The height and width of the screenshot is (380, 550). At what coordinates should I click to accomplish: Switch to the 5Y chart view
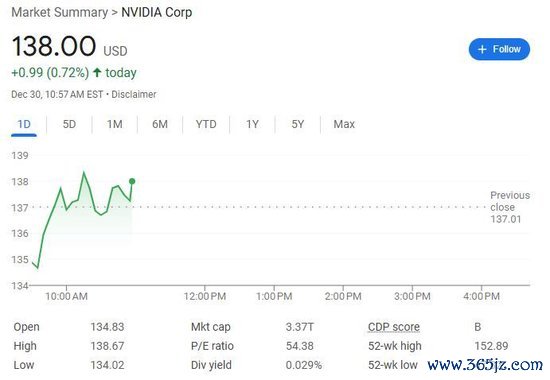tap(297, 124)
